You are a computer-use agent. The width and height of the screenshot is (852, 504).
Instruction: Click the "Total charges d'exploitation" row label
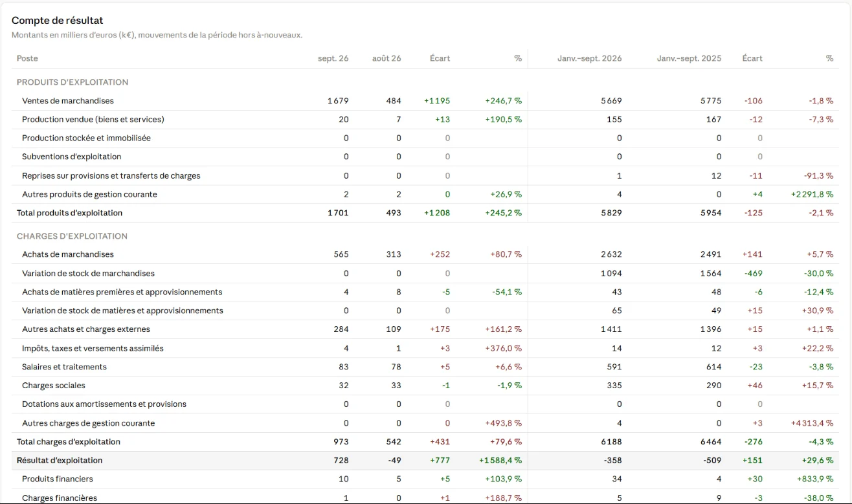[69, 442]
